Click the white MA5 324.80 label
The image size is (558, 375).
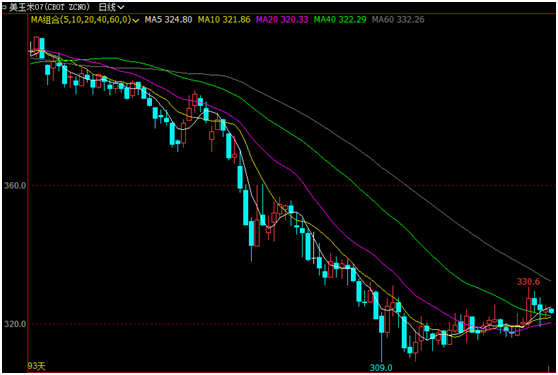168,20
